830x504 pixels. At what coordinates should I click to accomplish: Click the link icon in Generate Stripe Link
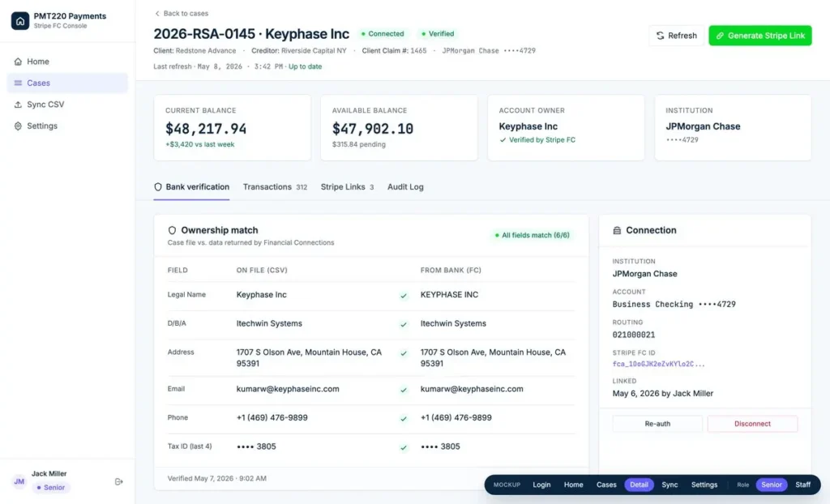(x=720, y=36)
